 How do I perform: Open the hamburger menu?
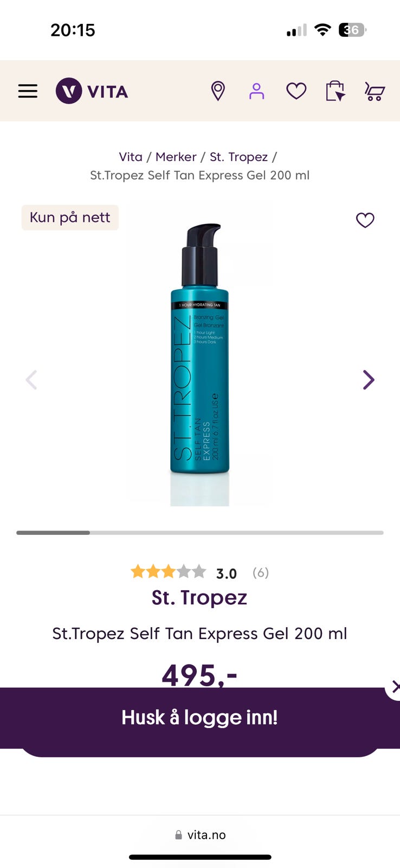28,91
